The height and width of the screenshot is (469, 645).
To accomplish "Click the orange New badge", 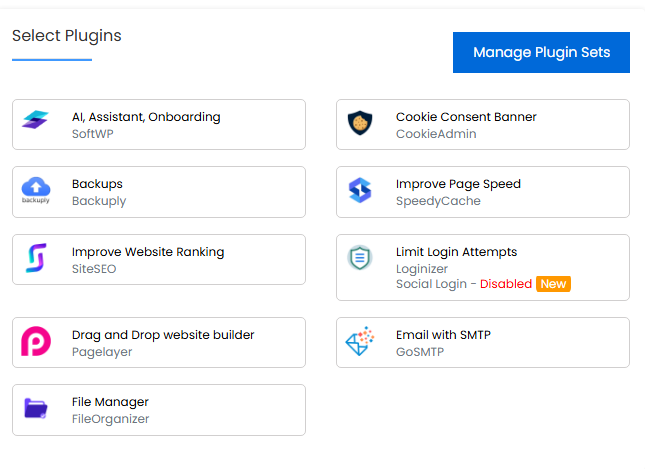I will (553, 284).
